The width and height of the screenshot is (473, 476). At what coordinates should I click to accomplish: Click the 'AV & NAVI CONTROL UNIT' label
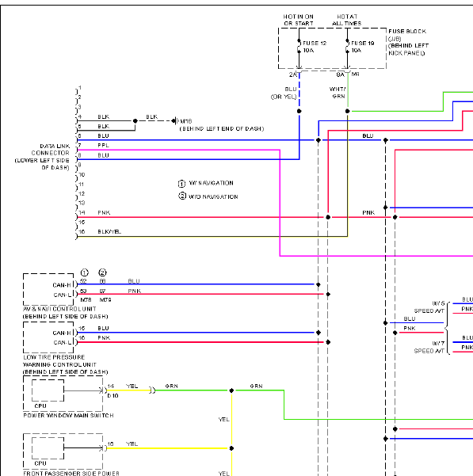click(59, 309)
